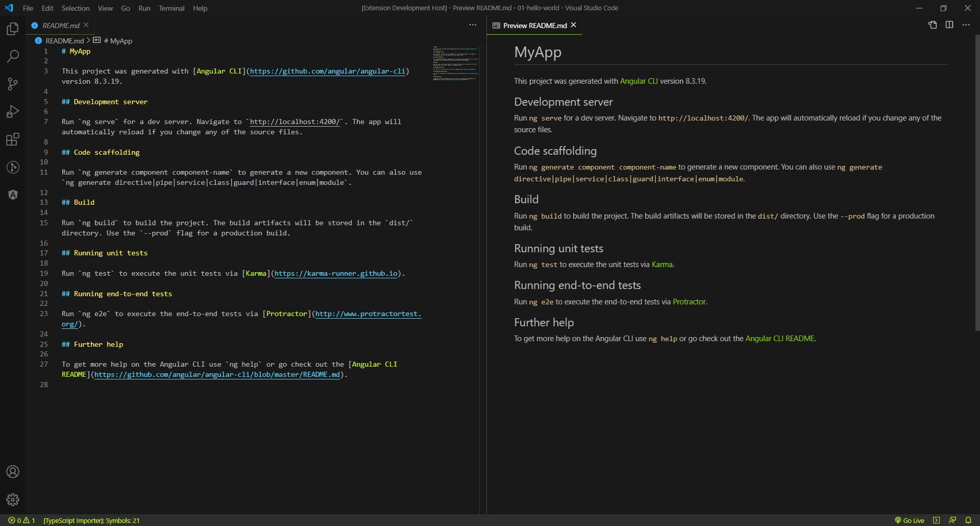Open More Actions for the left editor group

(473, 25)
